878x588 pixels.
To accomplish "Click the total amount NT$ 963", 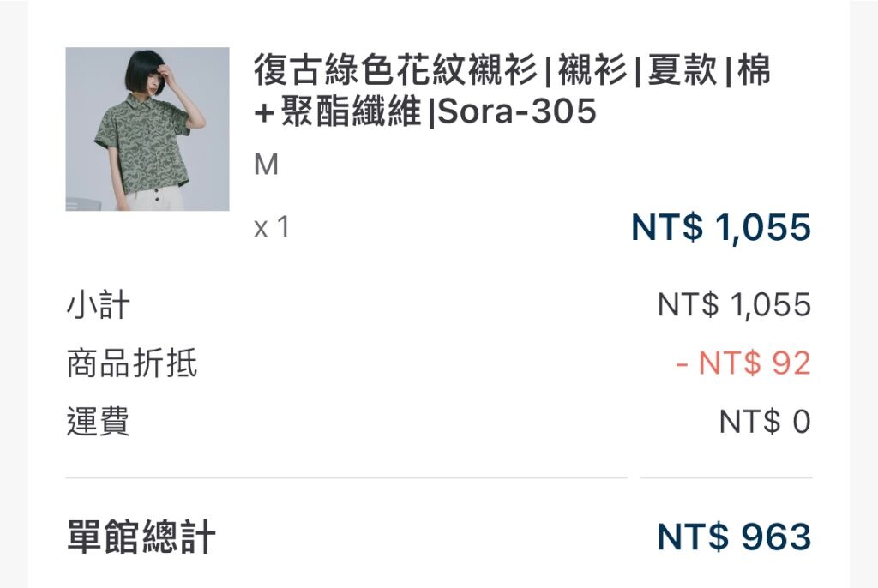I will 734,537.
